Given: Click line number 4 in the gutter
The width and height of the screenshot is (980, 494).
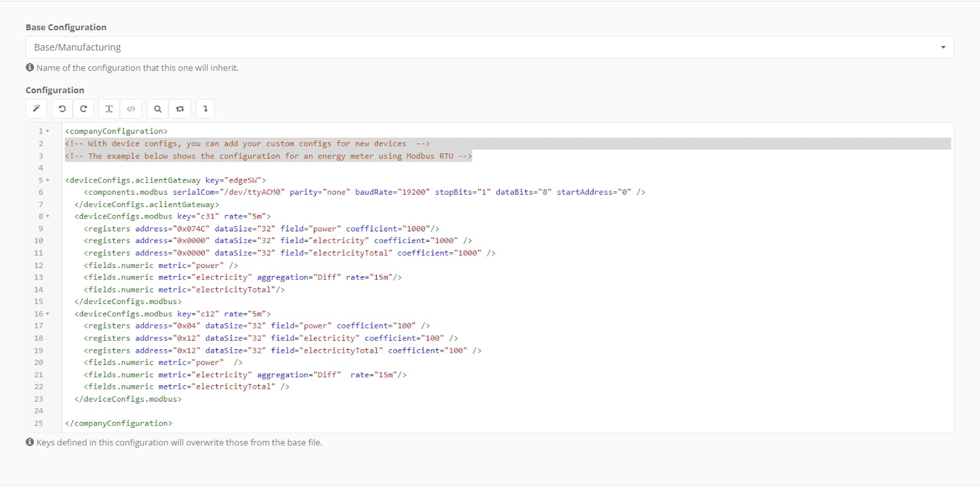Looking at the screenshot, I should pos(41,168).
